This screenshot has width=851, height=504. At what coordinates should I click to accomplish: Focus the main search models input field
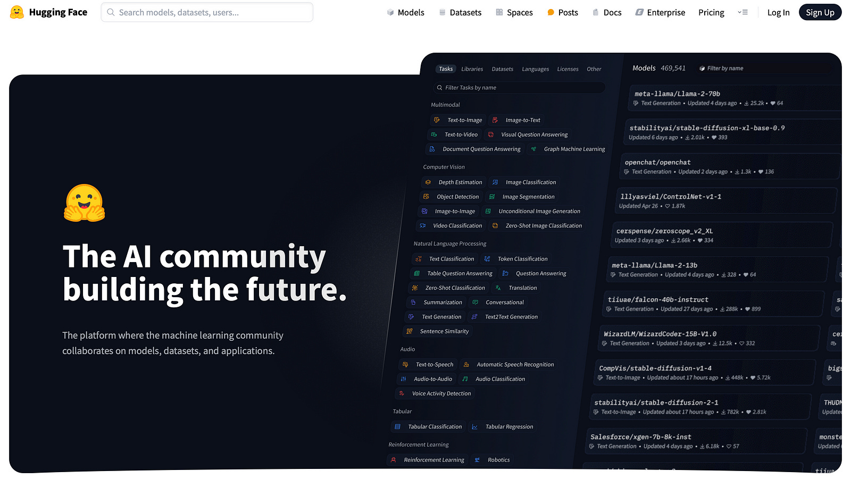207,12
